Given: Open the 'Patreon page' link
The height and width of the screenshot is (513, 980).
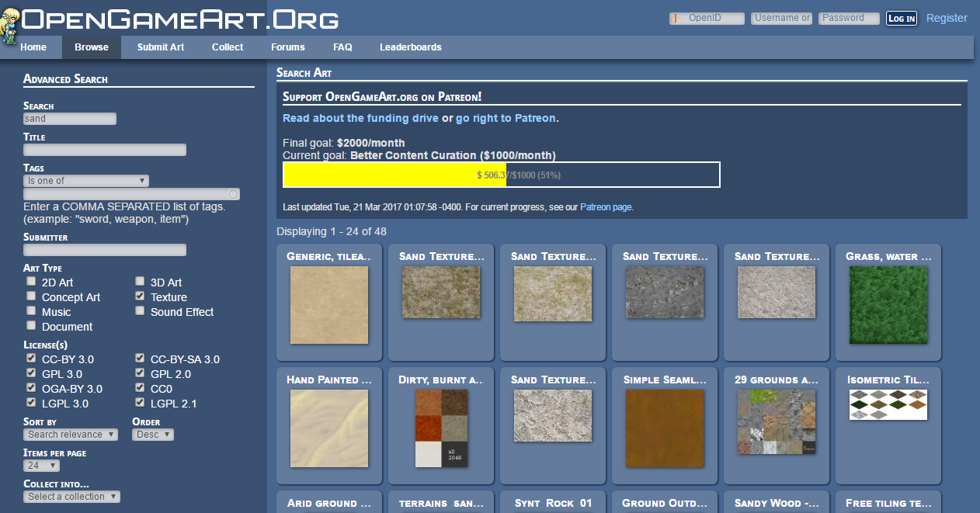Looking at the screenshot, I should coord(606,207).
